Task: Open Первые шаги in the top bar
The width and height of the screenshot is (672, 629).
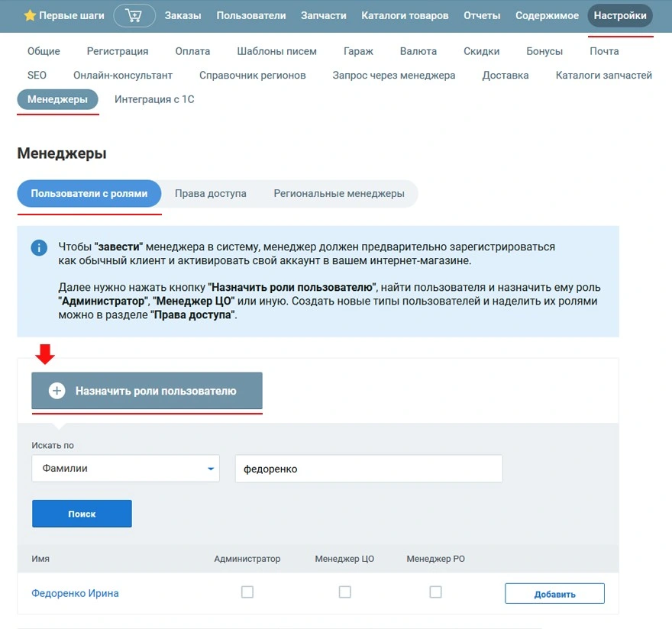Action: pos(72,16)
